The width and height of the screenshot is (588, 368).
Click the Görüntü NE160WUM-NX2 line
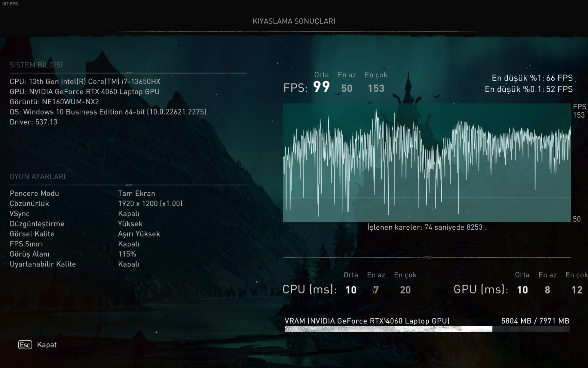pyautogui.click(x=54, y=102)
